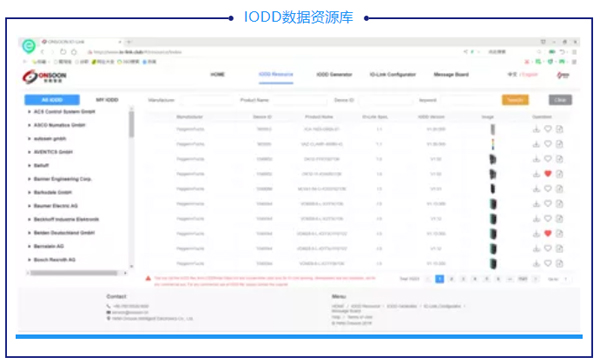Image resolution: width=600 pixels, height=364 pixels.
Task: Open the document details icon in the first row
Action: pyautogui.click(x=559, y=129)
